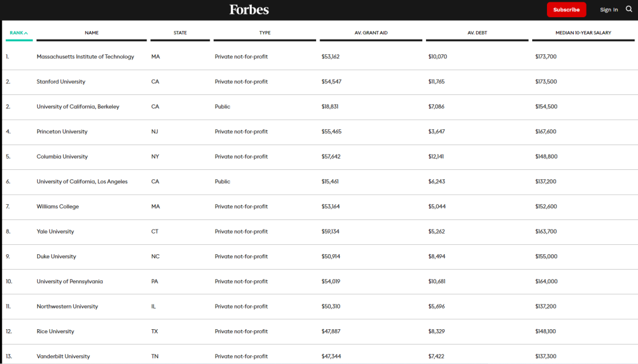The width and height of the screenshot is (638, 364).
Task: Click UCLA grant aid $15,461
Action: coord(330,182)
